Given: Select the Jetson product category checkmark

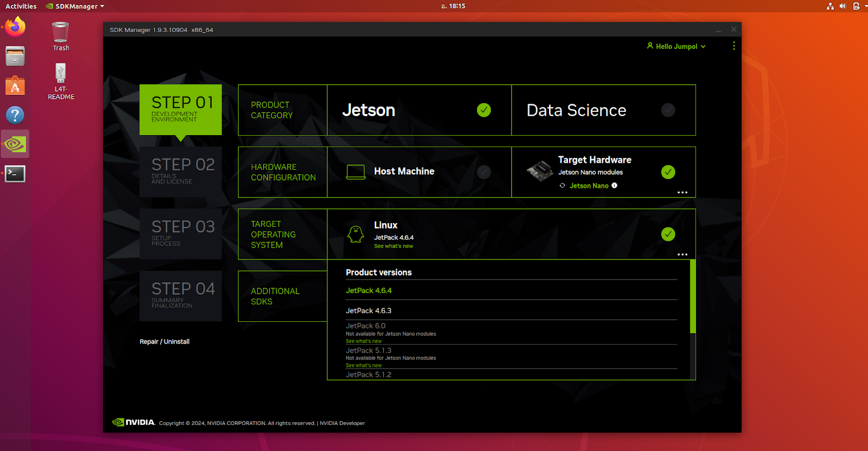Looking at the screenshot, I should click(x=484, y=110).
